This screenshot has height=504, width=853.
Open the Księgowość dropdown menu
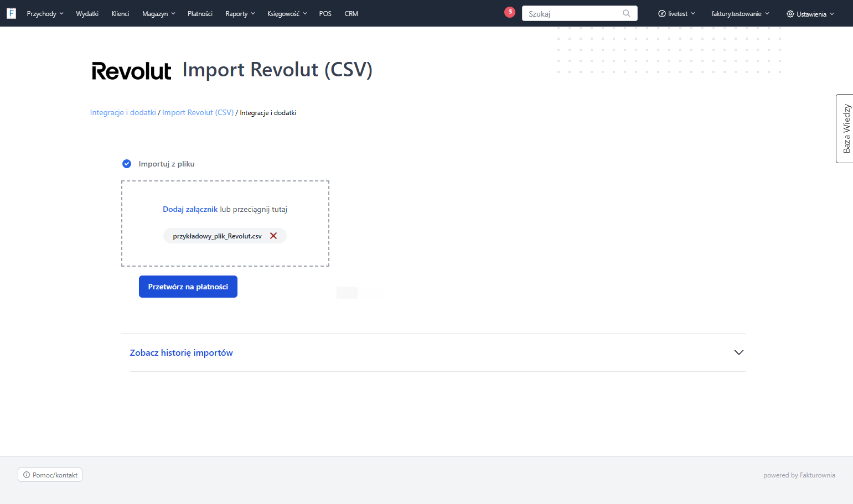pos(287,14)
